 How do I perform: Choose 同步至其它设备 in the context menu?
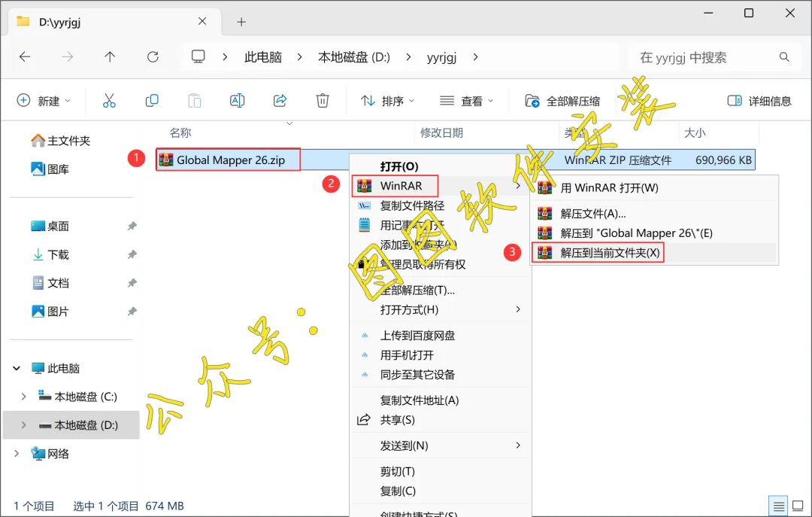440,375
